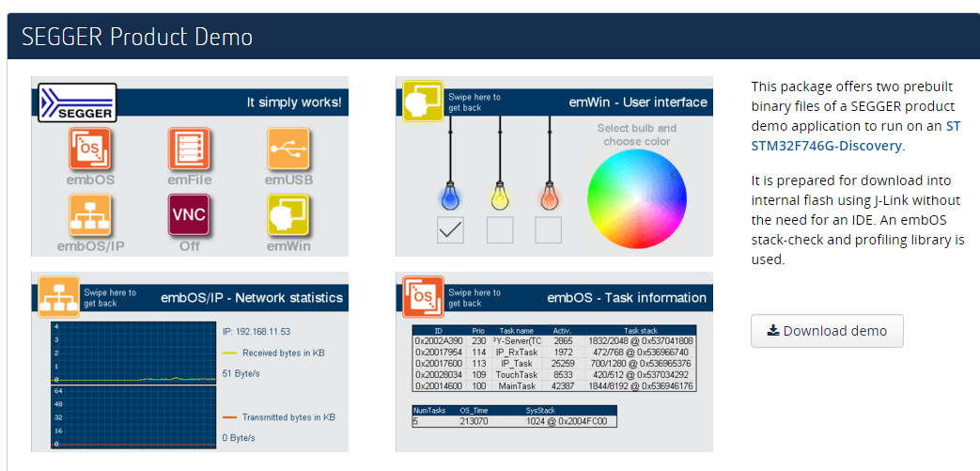Viewport: 980px width, 471px height.
Task: Click the OS_Time value 213070
Action: pos(474,421)
